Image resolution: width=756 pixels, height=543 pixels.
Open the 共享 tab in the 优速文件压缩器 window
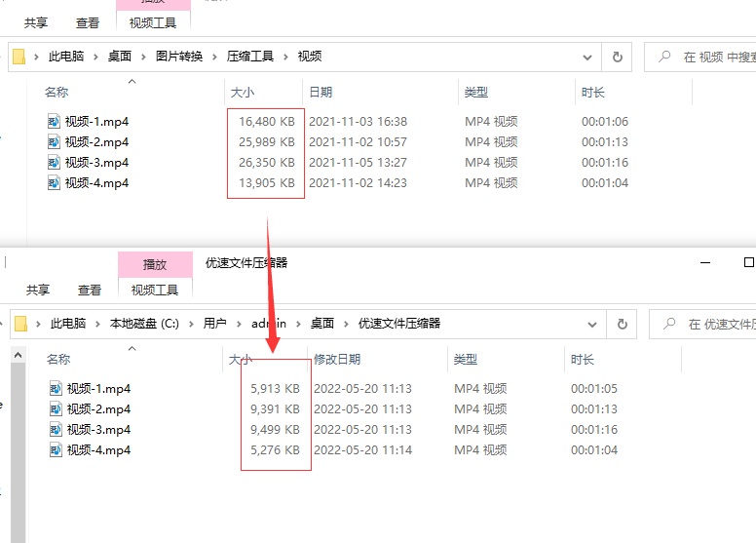coord(38,290)
